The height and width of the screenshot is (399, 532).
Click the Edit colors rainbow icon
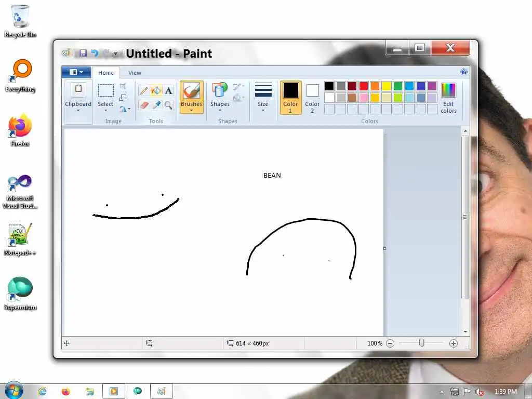coord(448,90)
